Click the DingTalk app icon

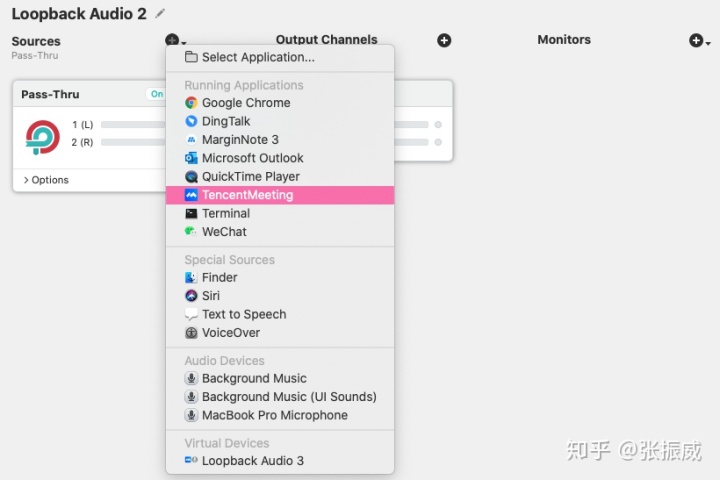point(191,121)
